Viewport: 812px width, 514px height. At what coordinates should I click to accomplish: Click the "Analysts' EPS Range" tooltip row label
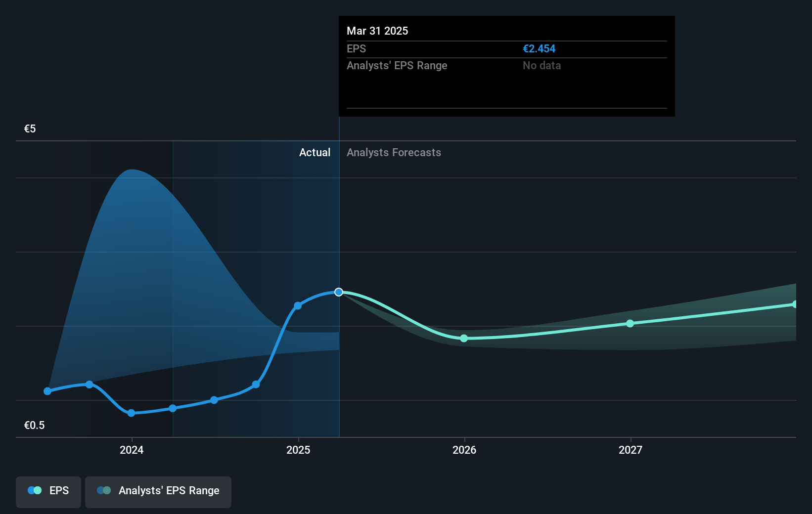(397, 65)
